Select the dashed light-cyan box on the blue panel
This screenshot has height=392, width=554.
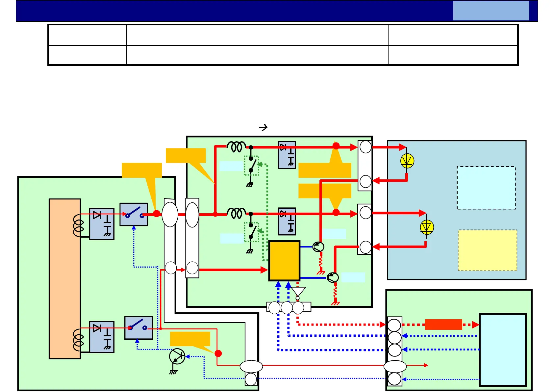coord(486,188)
